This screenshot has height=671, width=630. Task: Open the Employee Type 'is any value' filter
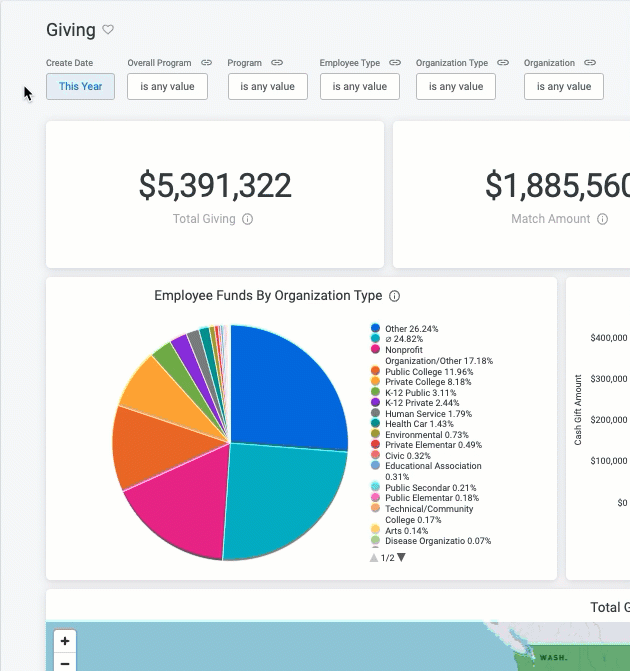[x=360, y=86]
